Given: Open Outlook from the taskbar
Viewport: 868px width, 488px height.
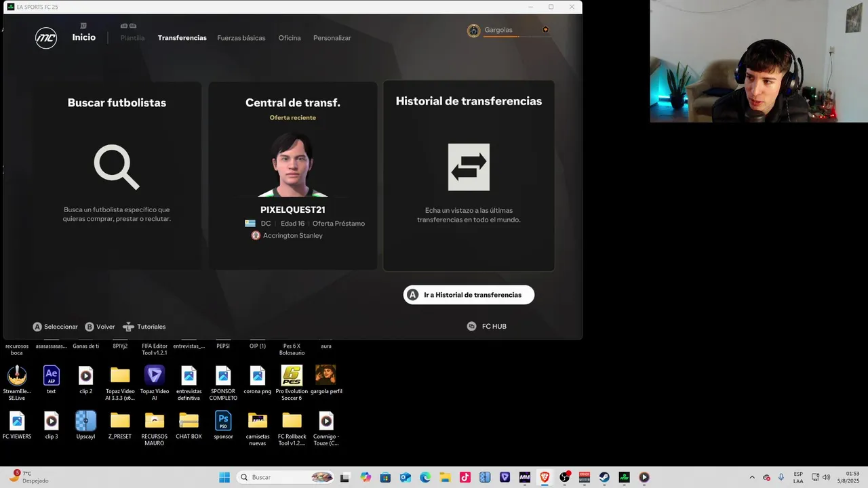Looking at the screenshot, I should [x=405, y=477].
